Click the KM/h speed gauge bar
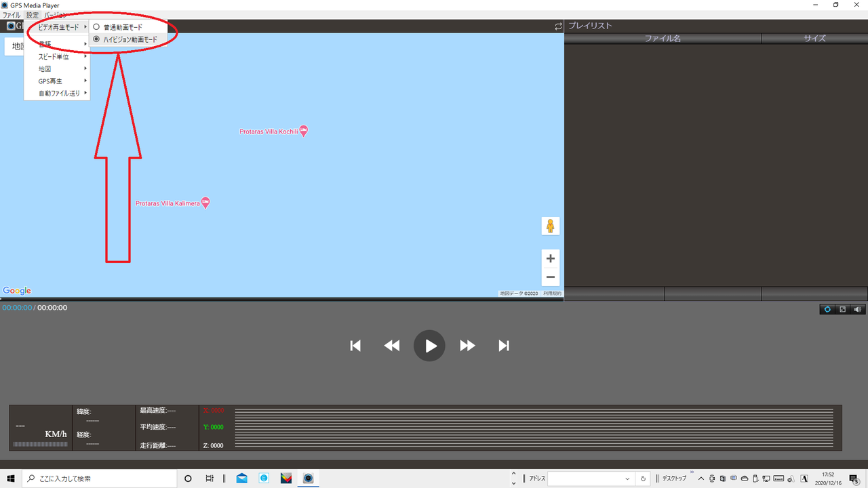The height and width of the screenshot is (488, 868). [40, 445]
